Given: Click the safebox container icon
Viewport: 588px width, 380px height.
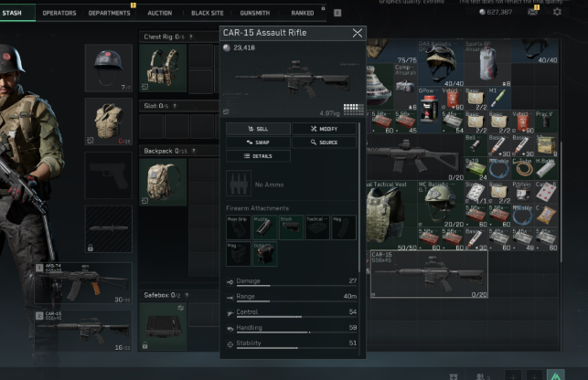Looking at the screenshot, I should point(163,322).
